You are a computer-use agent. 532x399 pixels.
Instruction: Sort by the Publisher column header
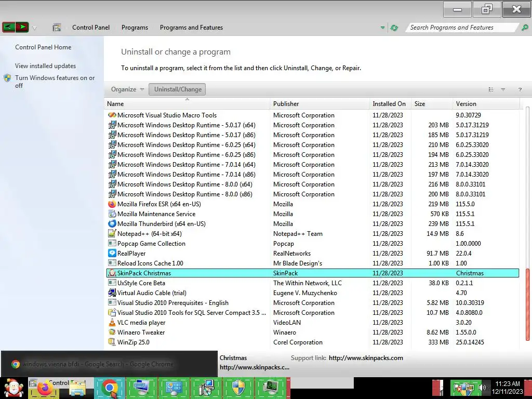(320, 104)
